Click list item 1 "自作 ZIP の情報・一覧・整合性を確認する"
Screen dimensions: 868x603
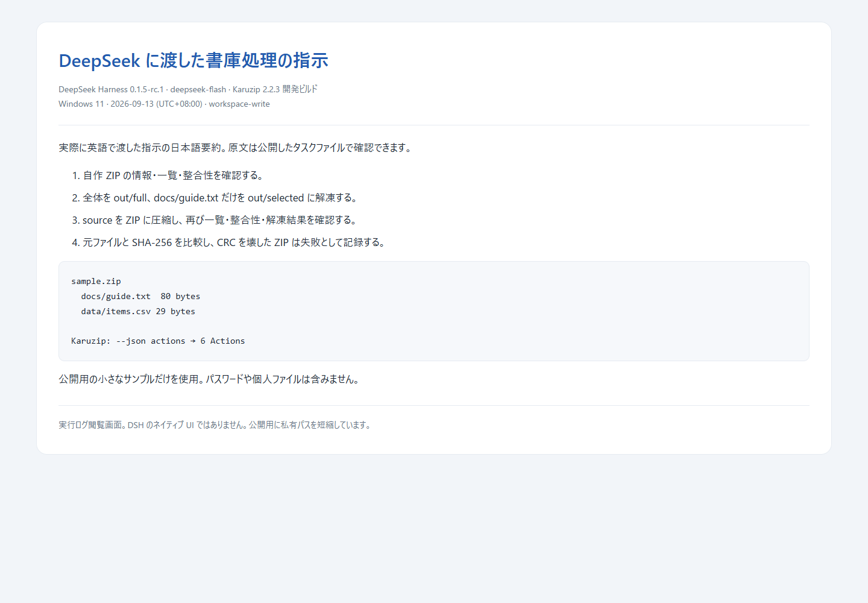(174, 175)
